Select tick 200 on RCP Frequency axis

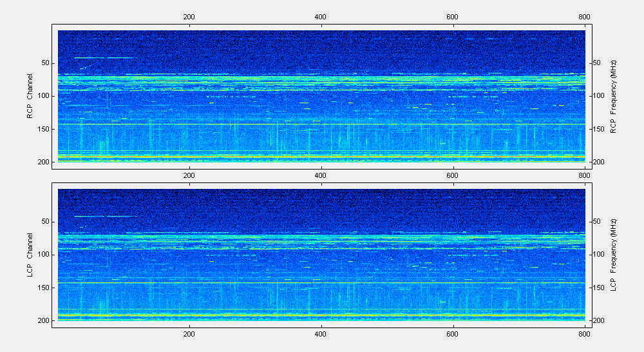pyautogui.click(x=598, y=162)
